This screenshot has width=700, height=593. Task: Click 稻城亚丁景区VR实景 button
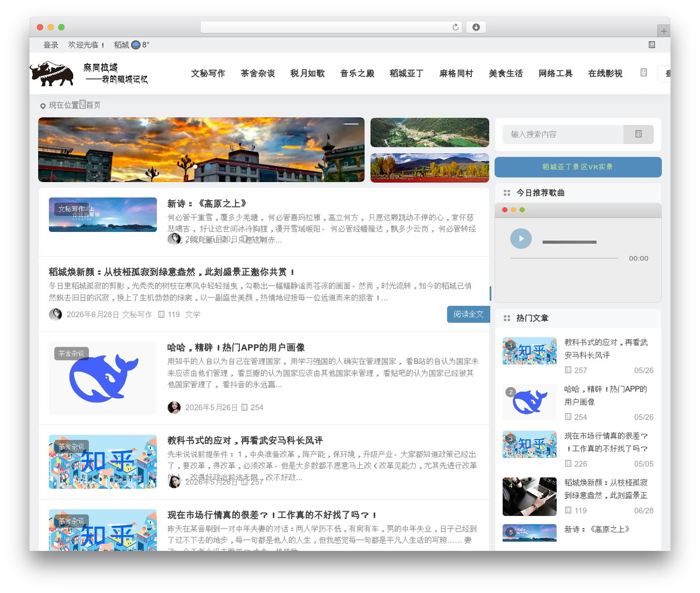[578, 167]
